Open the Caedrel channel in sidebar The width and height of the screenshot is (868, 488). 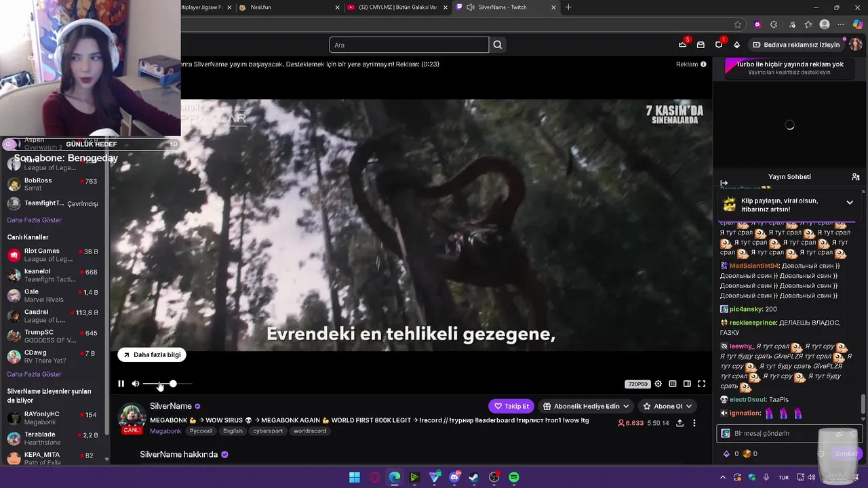[x=53, y=316]
